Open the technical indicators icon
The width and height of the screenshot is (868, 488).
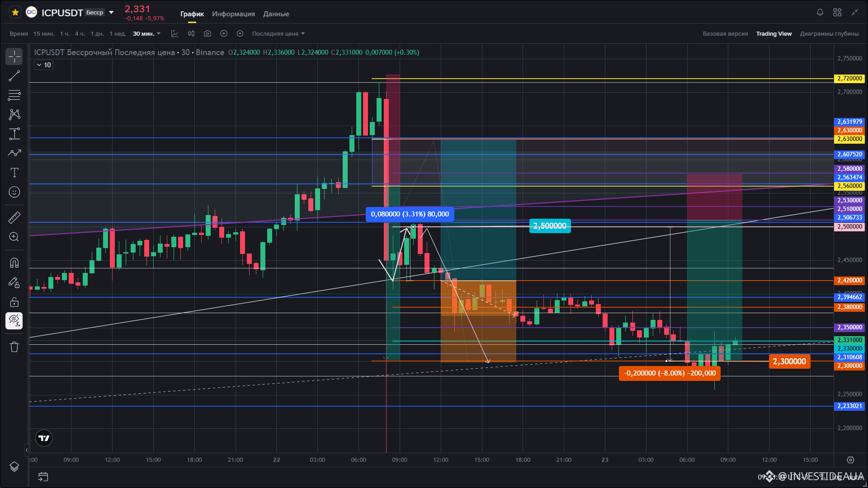click(175, 34)
